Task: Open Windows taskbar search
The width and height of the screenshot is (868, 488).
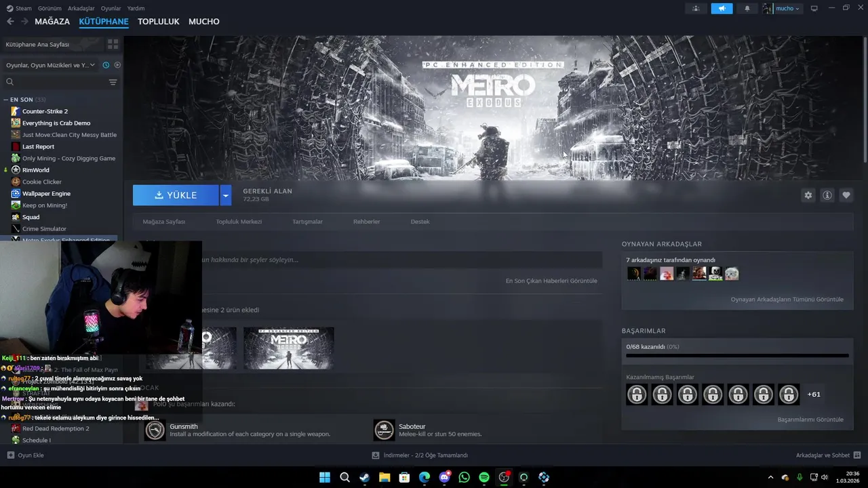Action: tap(344, 477)
